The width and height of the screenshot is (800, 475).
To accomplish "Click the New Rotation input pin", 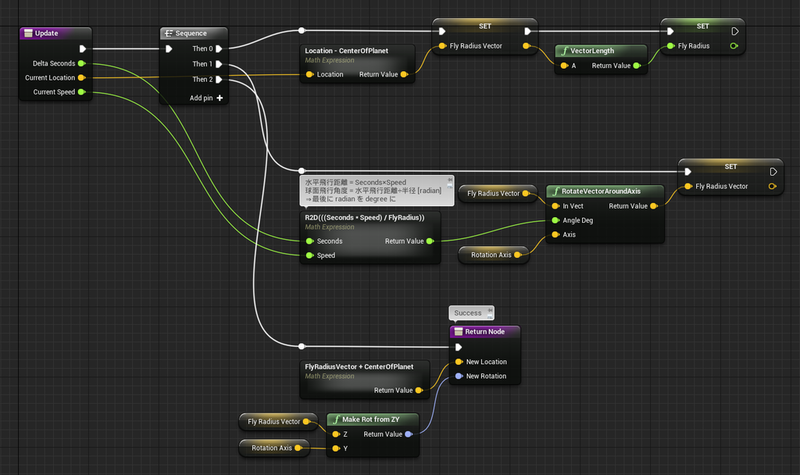I will [459, 376].
